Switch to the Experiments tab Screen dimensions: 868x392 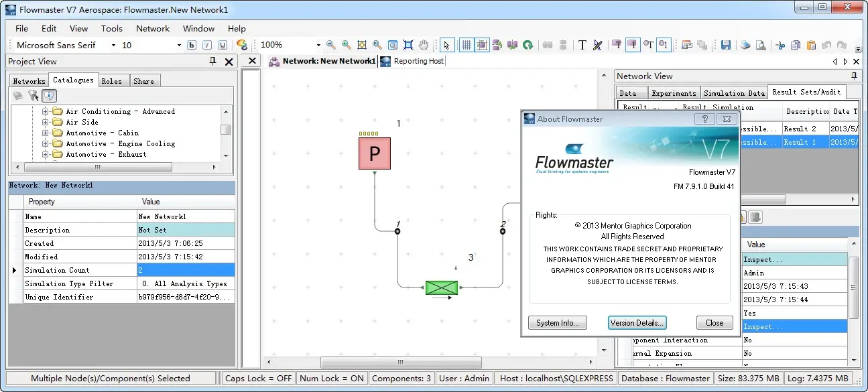pyautogui.click(x=674, y=93)
